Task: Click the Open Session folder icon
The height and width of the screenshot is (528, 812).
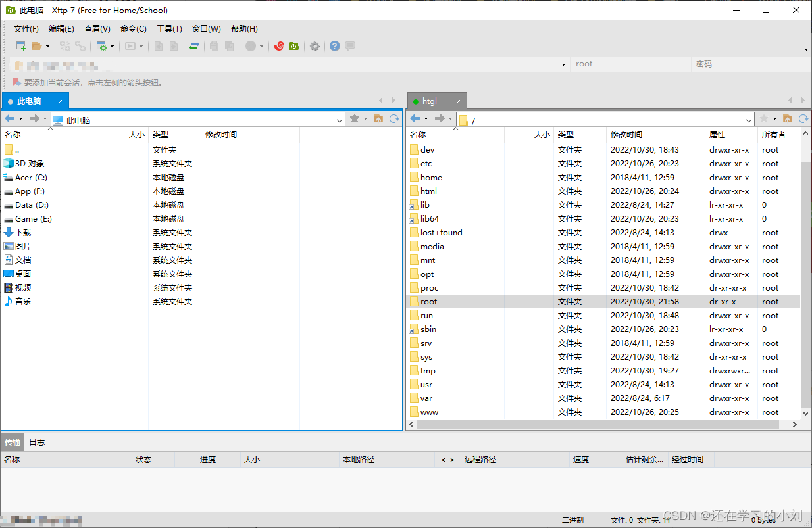Action: (37, 46)
